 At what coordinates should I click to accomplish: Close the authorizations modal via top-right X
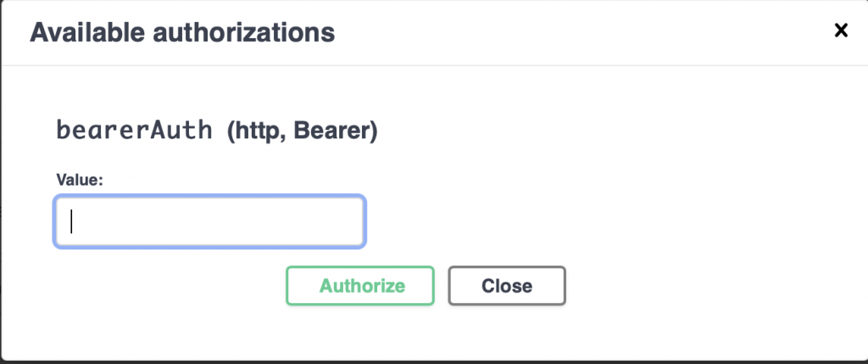pyautogui.click(x=841, y=31)
